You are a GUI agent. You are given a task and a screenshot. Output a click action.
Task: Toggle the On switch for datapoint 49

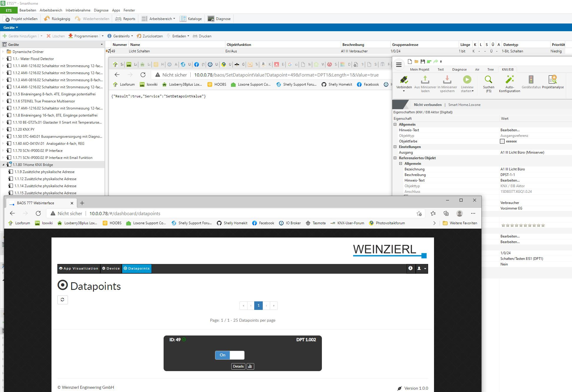point(230,355)
